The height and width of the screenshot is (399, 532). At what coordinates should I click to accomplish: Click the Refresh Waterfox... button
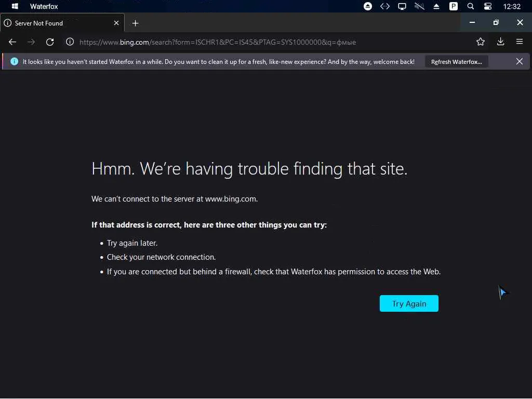[456, 62]
